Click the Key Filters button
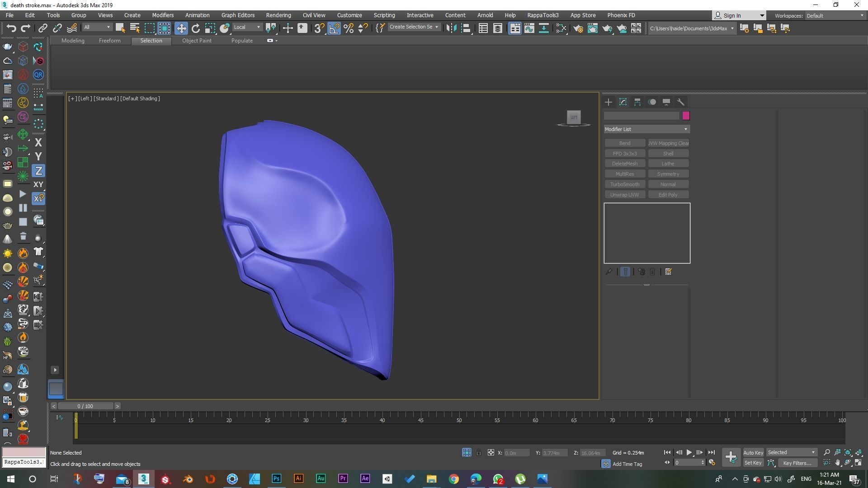 click(x=797, y=463)
